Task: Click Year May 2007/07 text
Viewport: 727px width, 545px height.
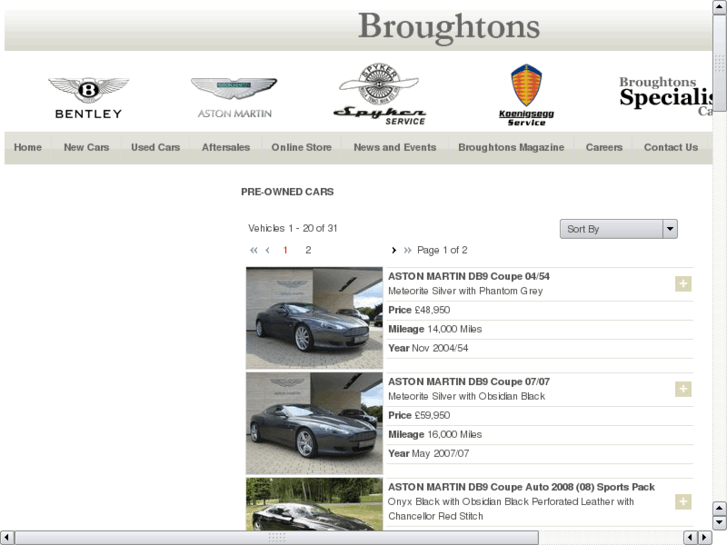Action: (428, 454)
